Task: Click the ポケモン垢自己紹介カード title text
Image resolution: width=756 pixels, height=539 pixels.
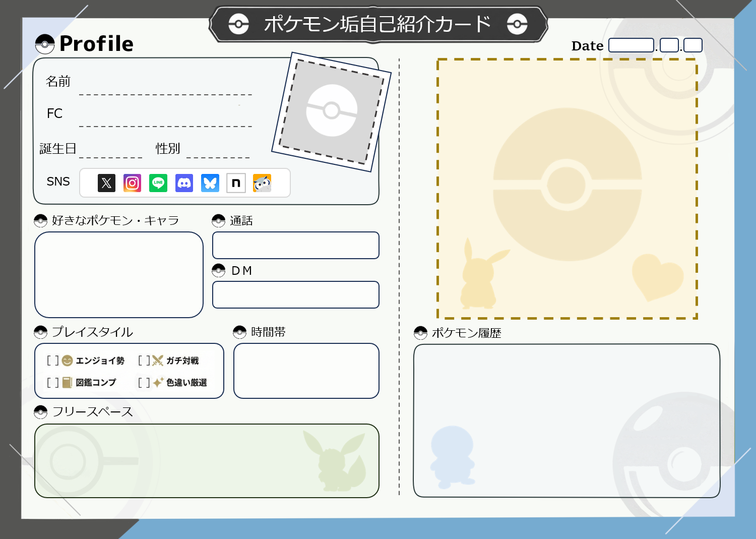Action: point(377,24)
